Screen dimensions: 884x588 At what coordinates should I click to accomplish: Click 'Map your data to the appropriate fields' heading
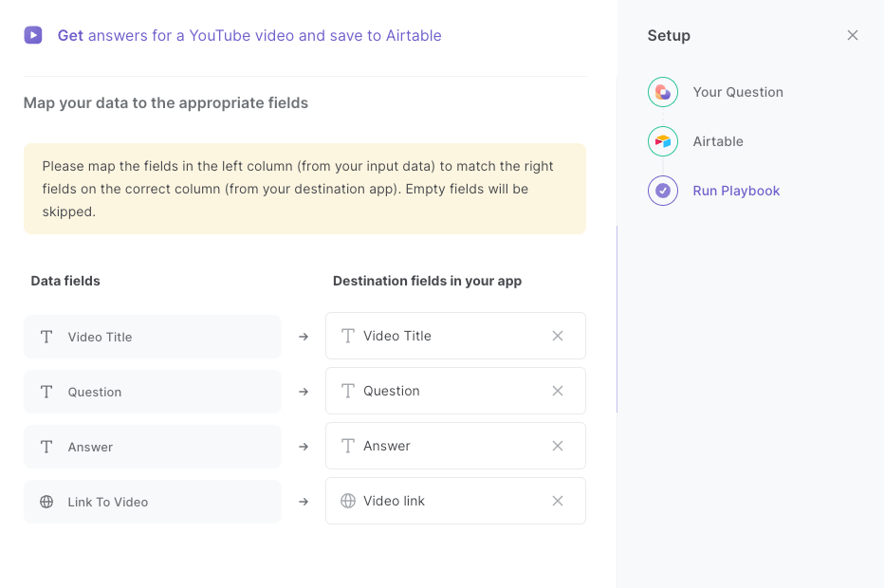point(166,103)
